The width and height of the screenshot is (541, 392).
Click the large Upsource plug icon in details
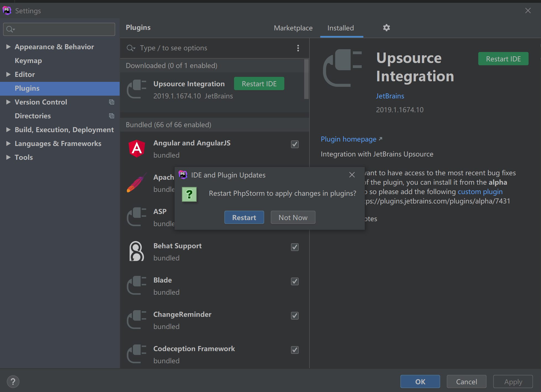pos(342,68)
